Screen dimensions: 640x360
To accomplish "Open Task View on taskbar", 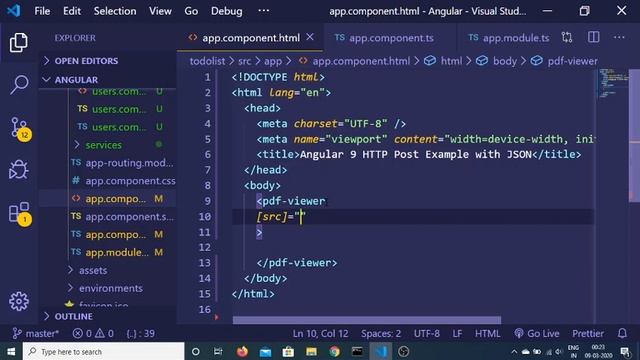I will [218, 351].
